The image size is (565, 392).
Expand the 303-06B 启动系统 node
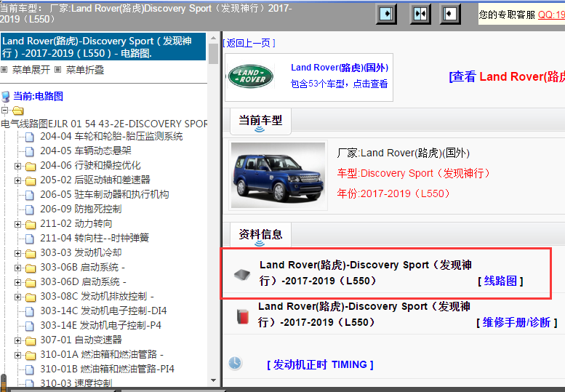pyautogui.click(x=17, y=268)
